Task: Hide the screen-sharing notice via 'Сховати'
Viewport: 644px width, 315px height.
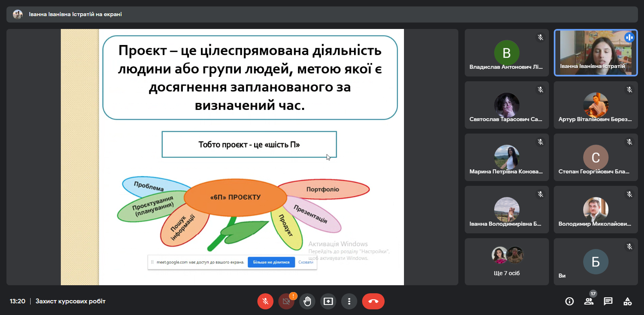Action: [306, 262]
